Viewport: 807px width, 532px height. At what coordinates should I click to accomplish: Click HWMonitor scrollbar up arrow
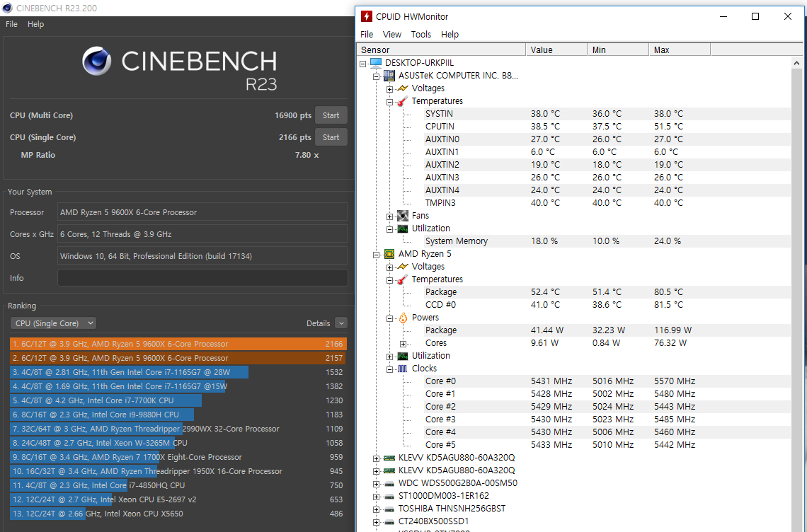coord(796,63)
